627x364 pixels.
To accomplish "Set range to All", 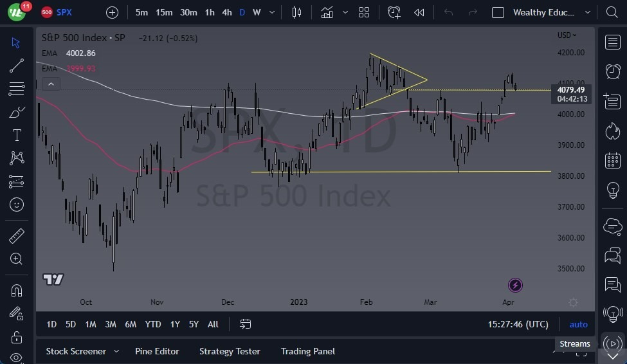I will point(213,324).
